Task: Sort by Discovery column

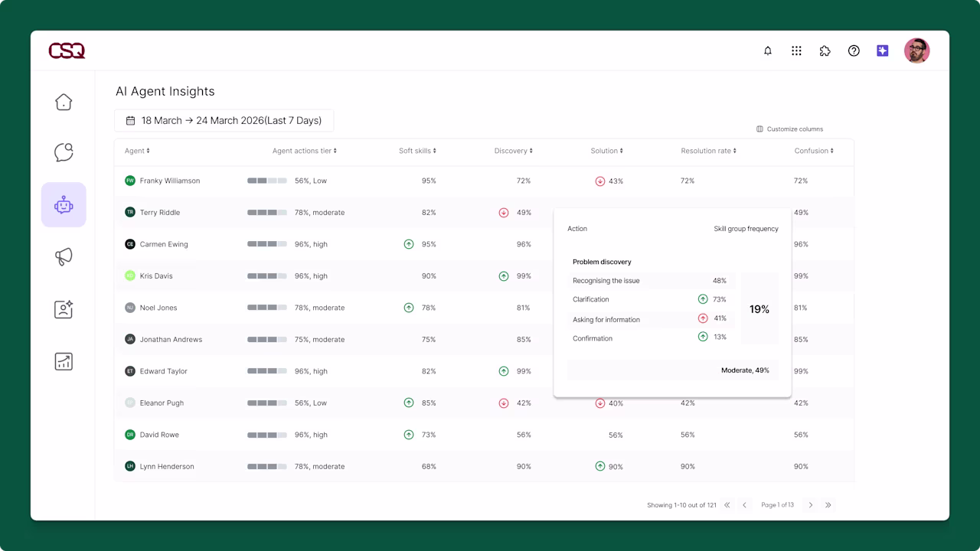Action: [513, 151]
